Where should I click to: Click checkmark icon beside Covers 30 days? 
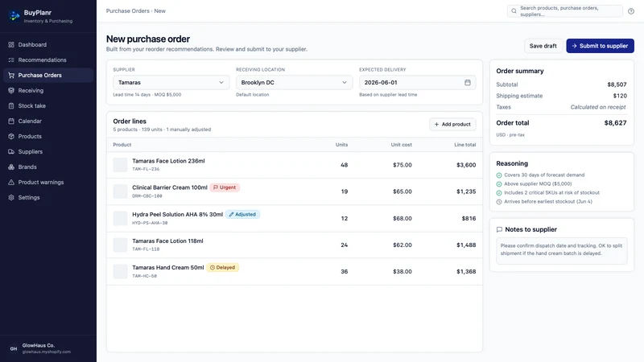pyautogui.click(x=499, y=175)
